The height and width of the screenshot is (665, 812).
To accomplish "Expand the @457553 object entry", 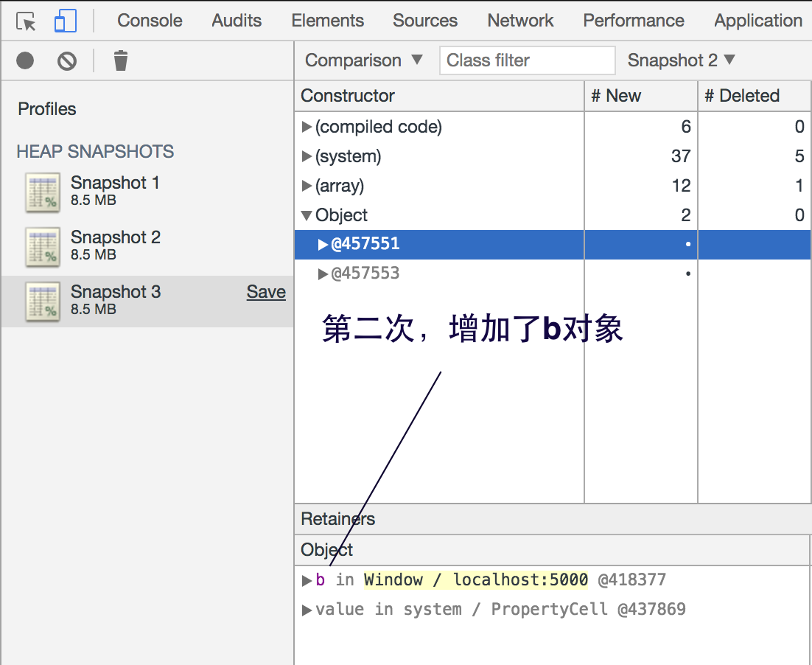I will click(x=323, y=274).
